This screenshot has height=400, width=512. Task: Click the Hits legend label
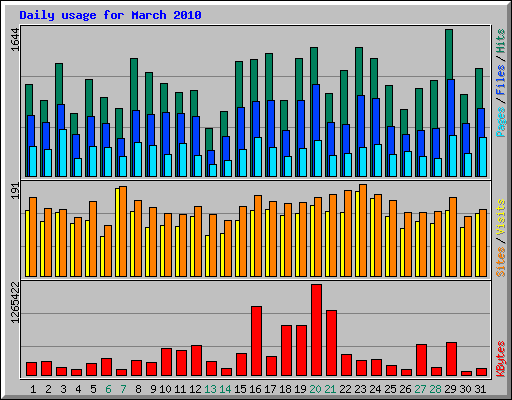point(501,41)
